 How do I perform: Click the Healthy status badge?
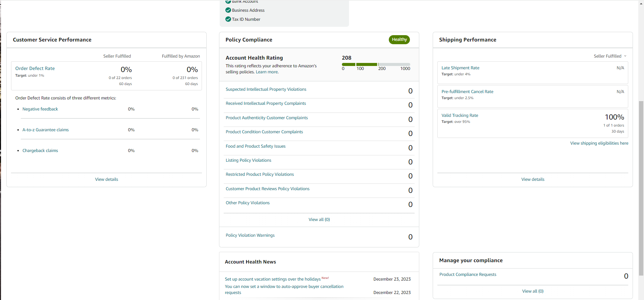399,40
